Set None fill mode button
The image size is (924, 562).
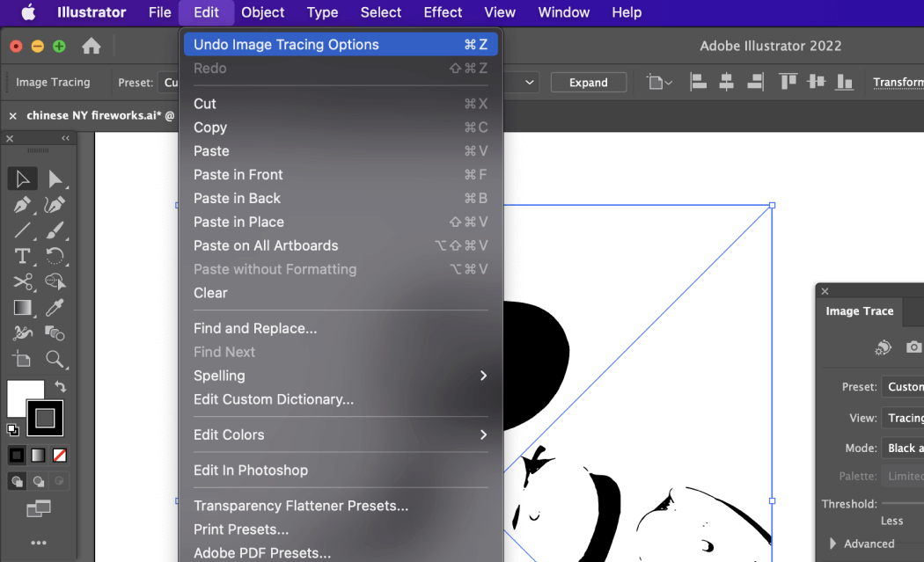point(60,456)
